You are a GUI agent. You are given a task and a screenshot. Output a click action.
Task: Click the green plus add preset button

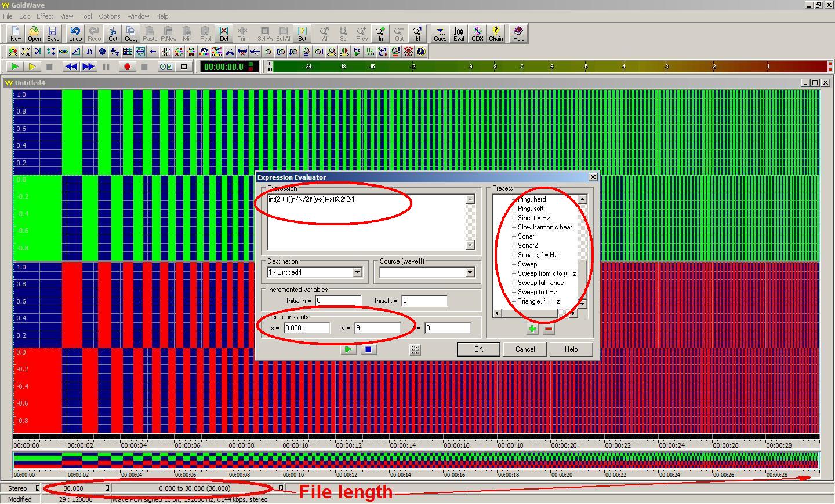(x=532, y=329)
